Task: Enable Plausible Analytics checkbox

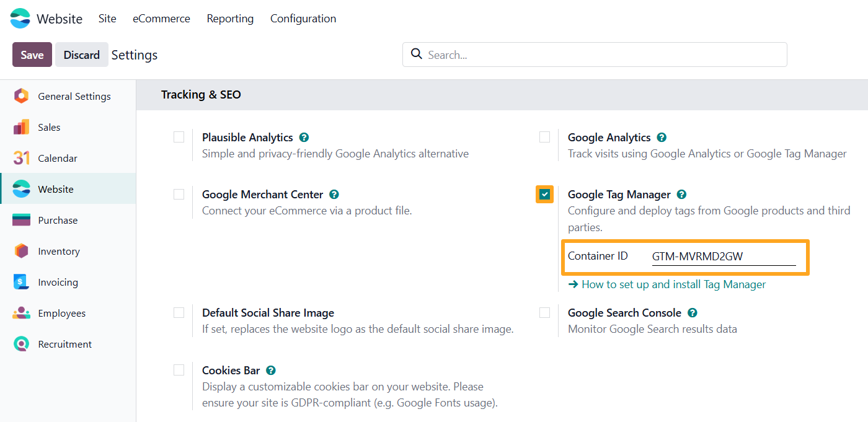Action: click(x=179, y=137)
